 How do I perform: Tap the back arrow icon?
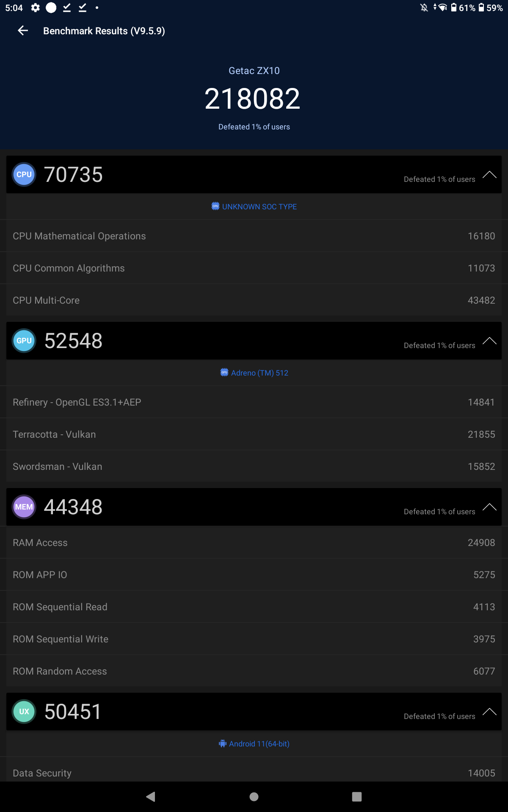pos(23,30)
